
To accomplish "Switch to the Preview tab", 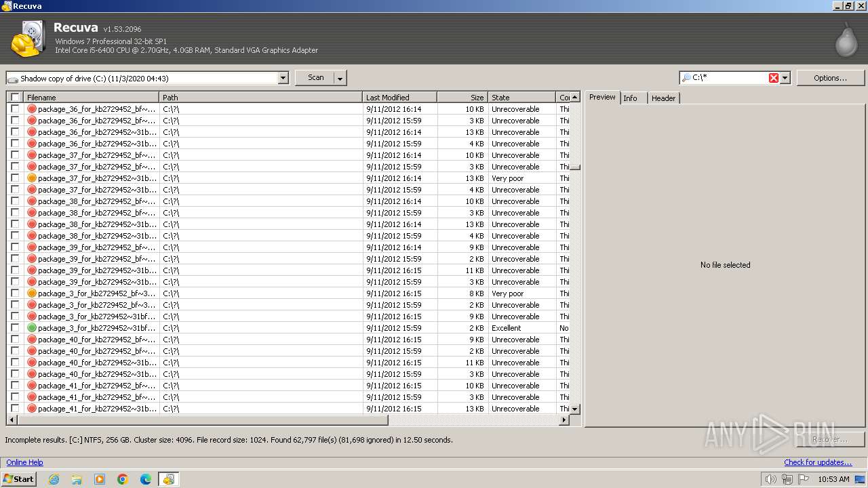I will 602,97.
